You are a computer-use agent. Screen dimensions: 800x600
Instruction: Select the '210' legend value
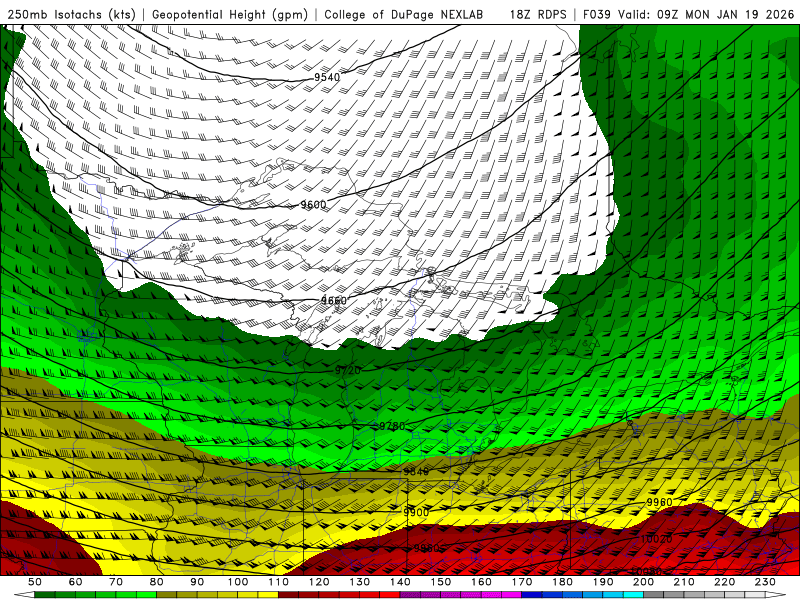684,582
